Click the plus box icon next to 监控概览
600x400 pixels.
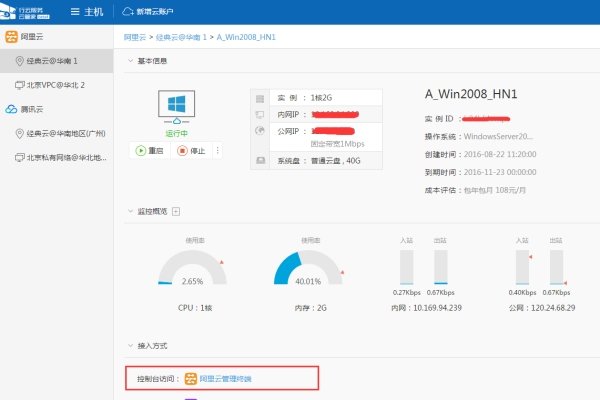(176, 212)
